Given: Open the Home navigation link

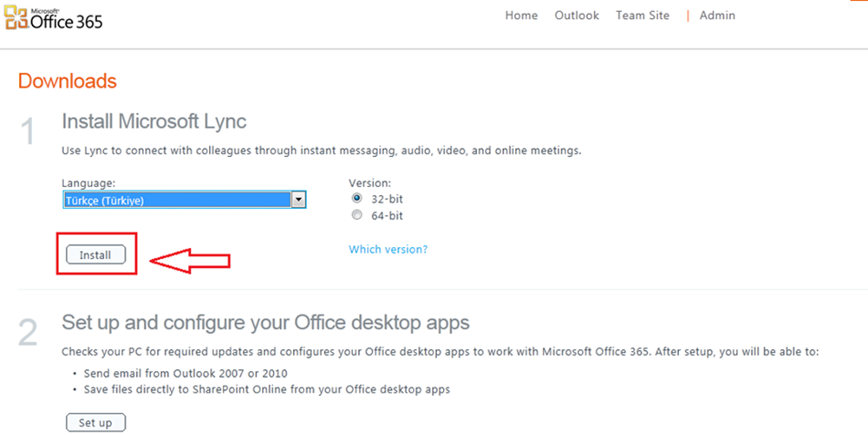Looking at the screenshot, I should [x=521, y=16].
